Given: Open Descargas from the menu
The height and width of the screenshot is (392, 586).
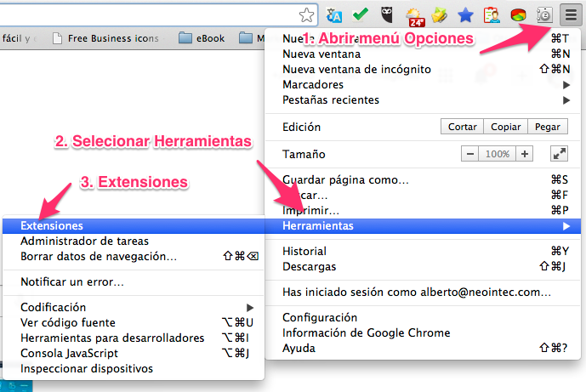Looking at the screenshot, I should (423, 266).
